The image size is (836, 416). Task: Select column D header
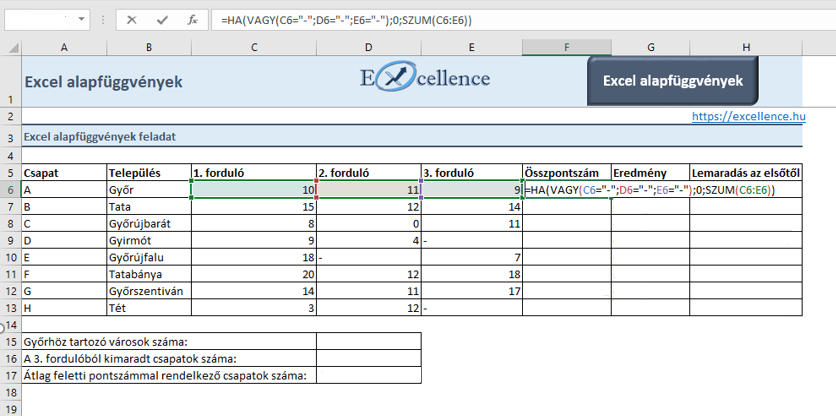368,47
